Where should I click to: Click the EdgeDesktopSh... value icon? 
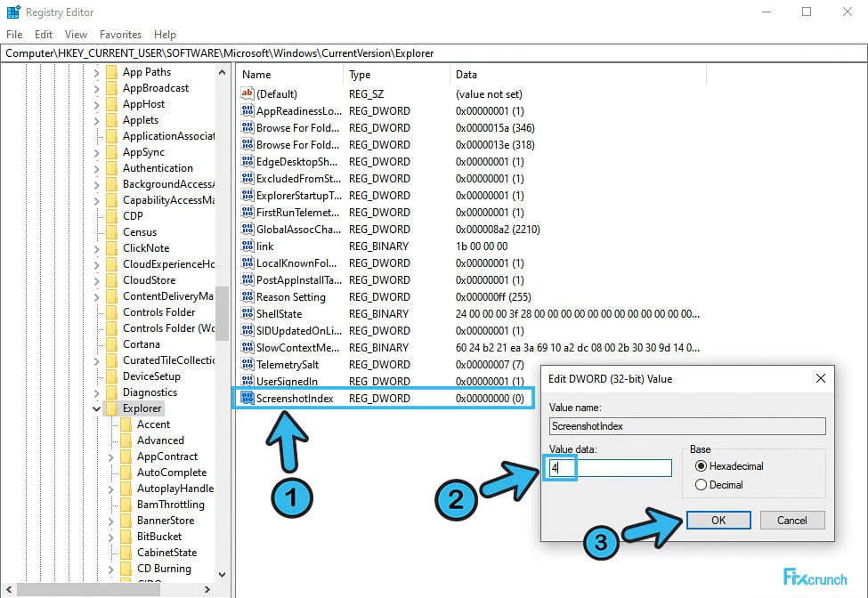(x=247, y=162)
